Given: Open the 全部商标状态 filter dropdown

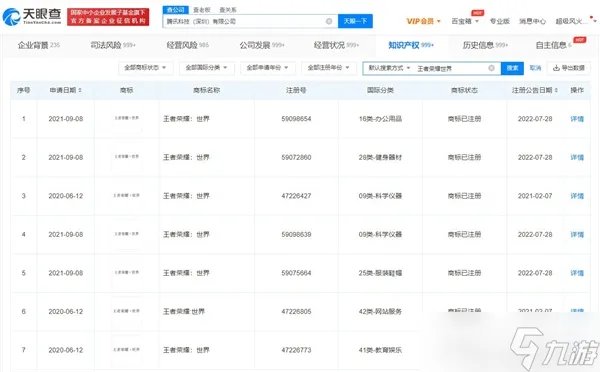Looking at the screenshot, I should 145,68.
